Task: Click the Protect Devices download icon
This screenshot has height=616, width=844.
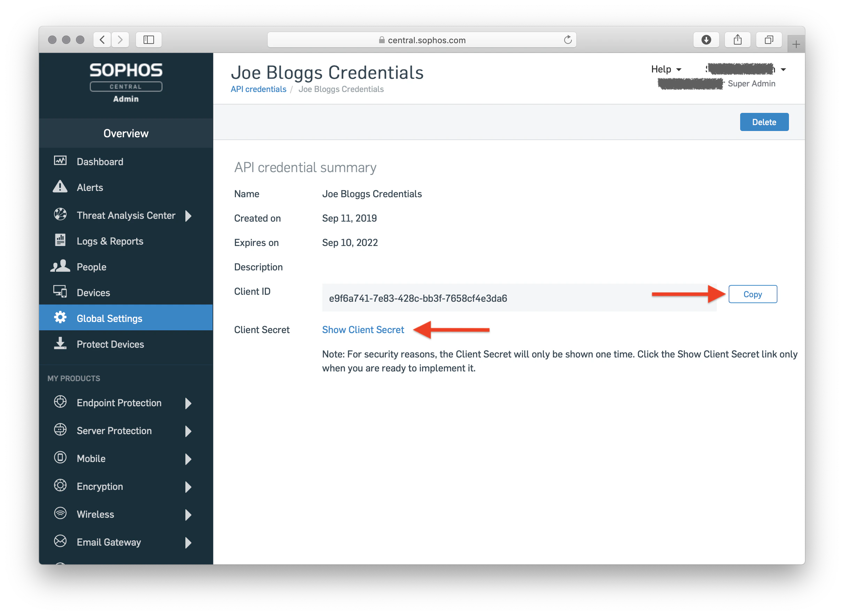Action: point(60,343)
